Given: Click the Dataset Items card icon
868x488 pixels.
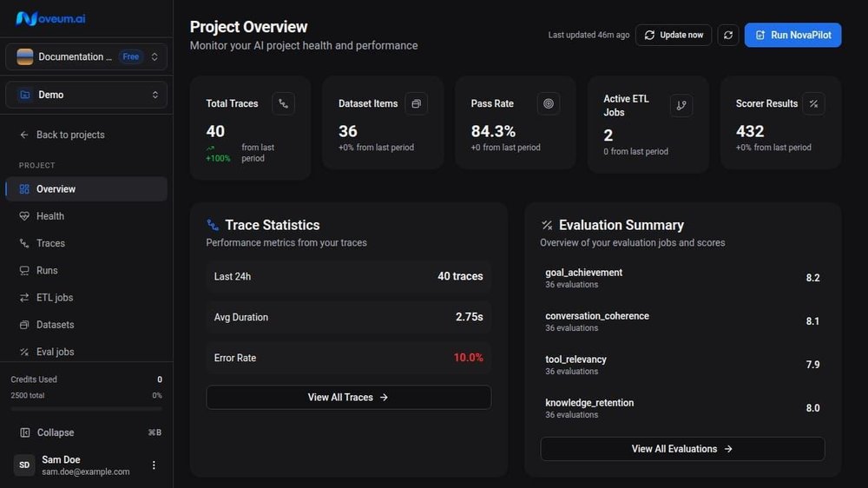Looking at the screenshot, I should pyautogui.click(x=417, y=103).
